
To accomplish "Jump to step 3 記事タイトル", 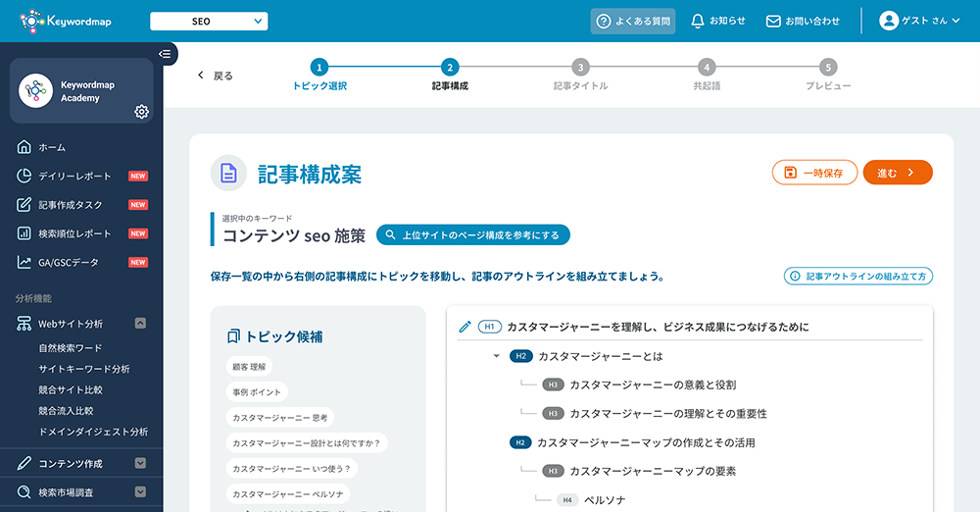I will point(580,76).
